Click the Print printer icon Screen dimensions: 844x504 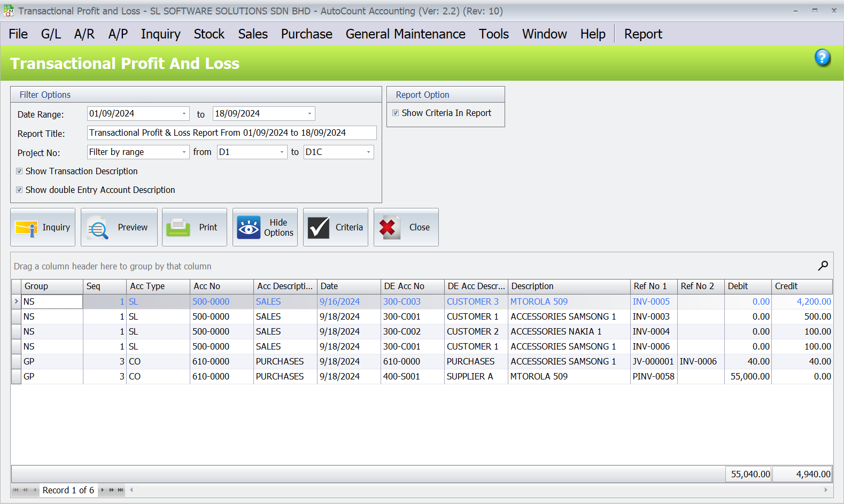click(x=179, y=228)
